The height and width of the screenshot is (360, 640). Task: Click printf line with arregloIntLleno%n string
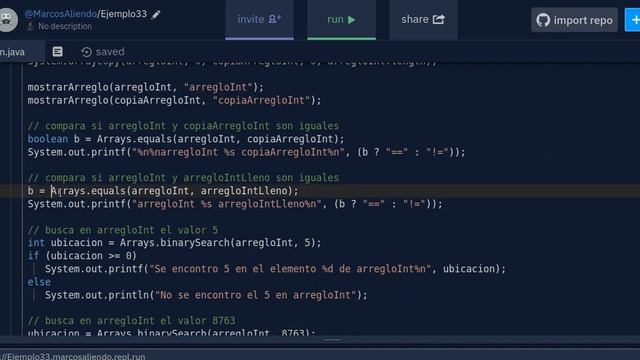235,204
